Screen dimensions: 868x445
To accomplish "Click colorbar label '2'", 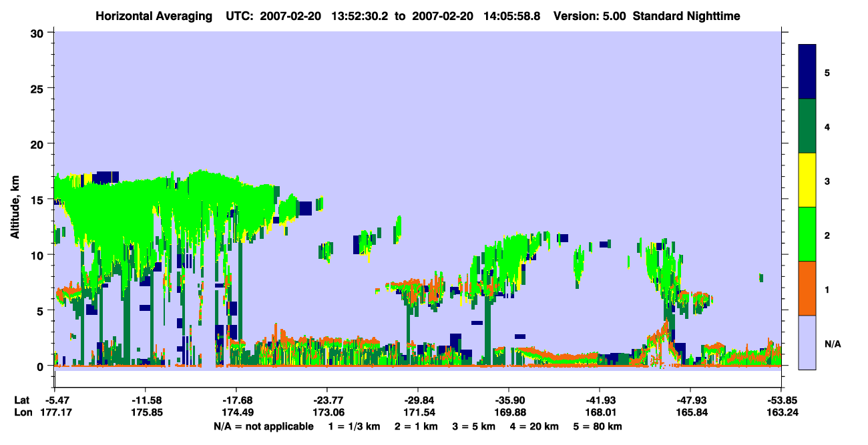I will click(827, 235).
